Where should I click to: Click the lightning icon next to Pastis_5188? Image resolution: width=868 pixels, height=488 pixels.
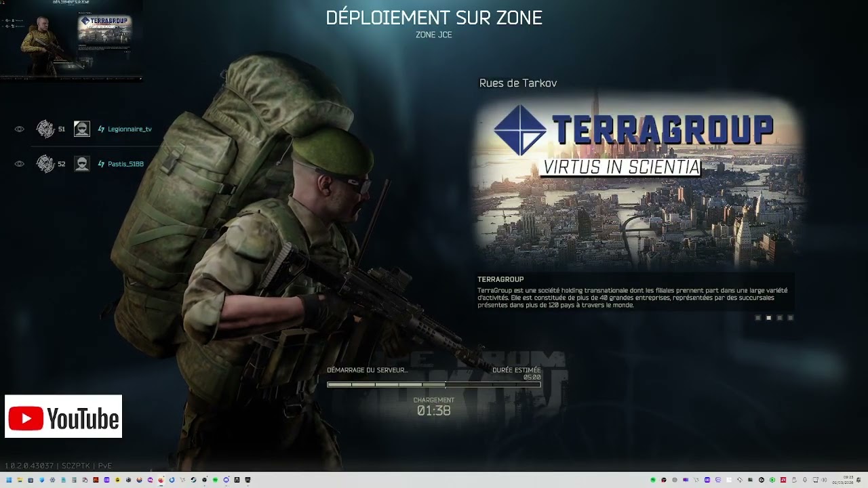[x=101, y=163]
